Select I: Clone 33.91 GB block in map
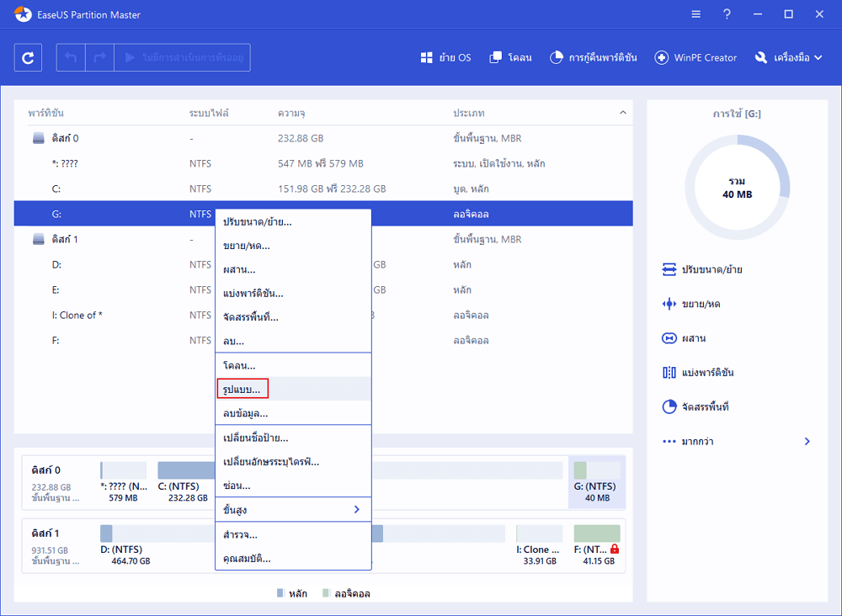This screenshot has width=842, height=616. [539, 545]
